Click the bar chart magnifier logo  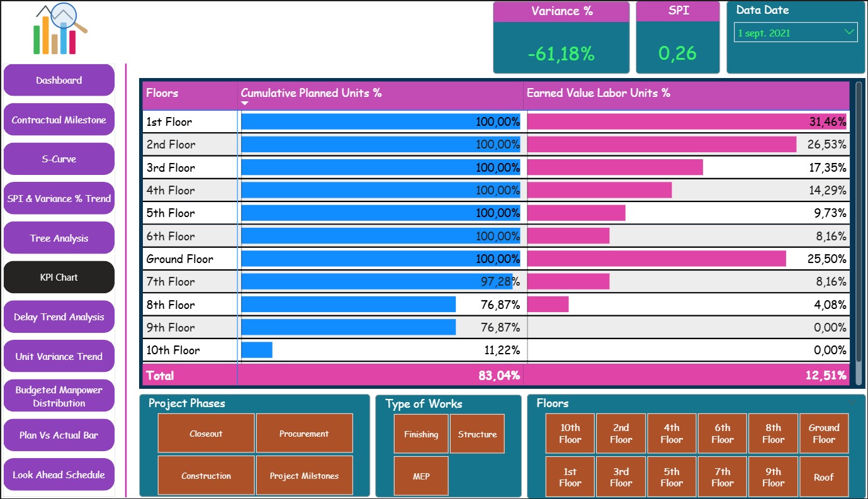[60, 29]
